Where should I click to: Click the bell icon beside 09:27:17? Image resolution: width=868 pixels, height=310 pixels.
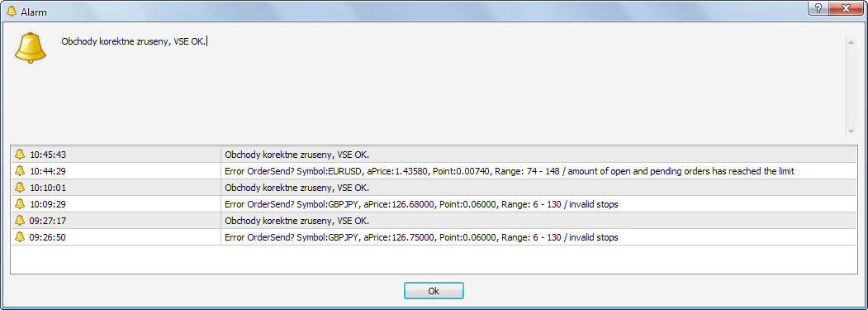coord(20,221)
